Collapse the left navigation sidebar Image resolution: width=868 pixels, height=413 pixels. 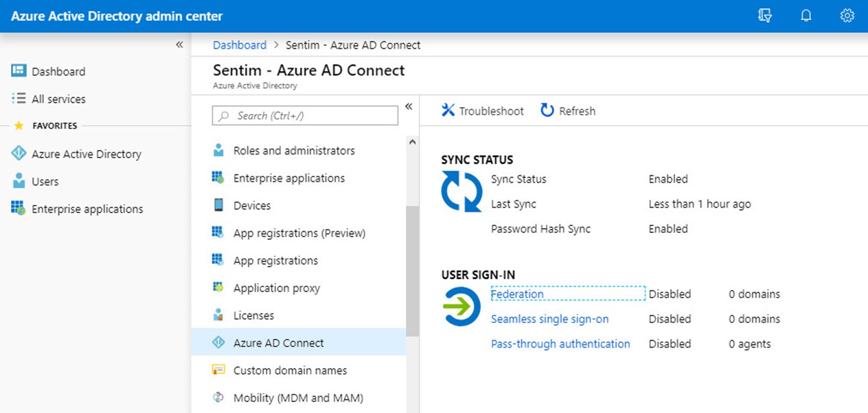[x=179, y=45]
